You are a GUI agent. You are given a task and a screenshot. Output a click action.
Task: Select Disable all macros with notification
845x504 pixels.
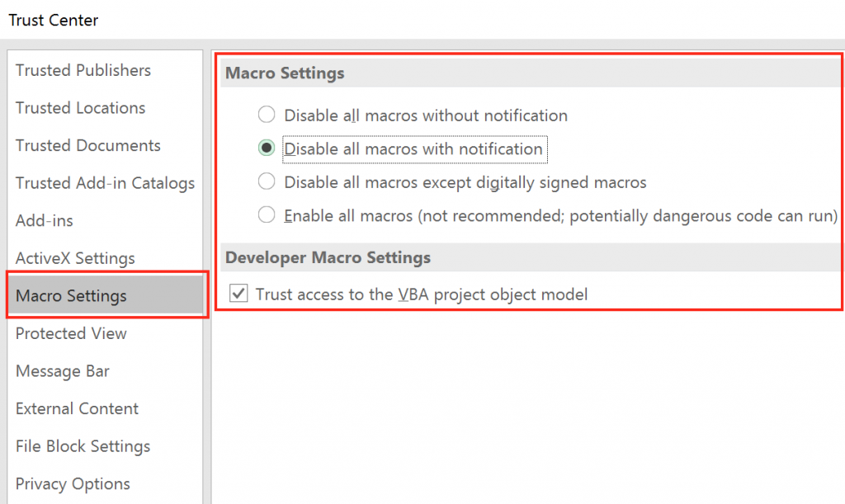(x=266, y=148)
